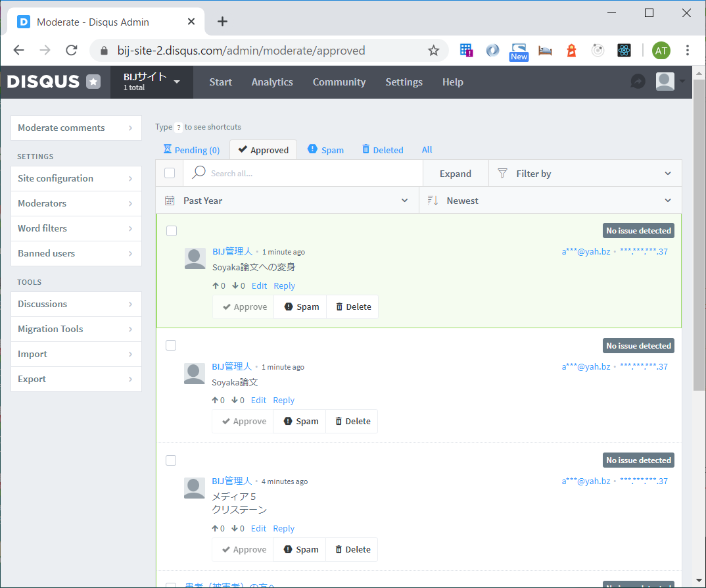Open the BIJサイト site selector dropdown
Viewport: 706px width, 588px height.
tap(152, 82)
